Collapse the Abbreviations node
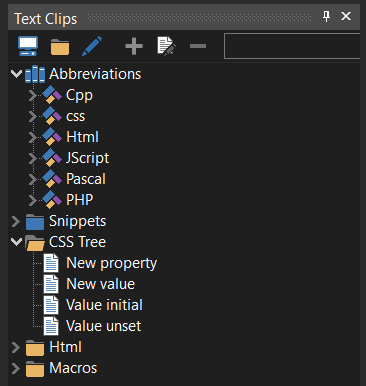366x386 pixels. tap(16, 74)
